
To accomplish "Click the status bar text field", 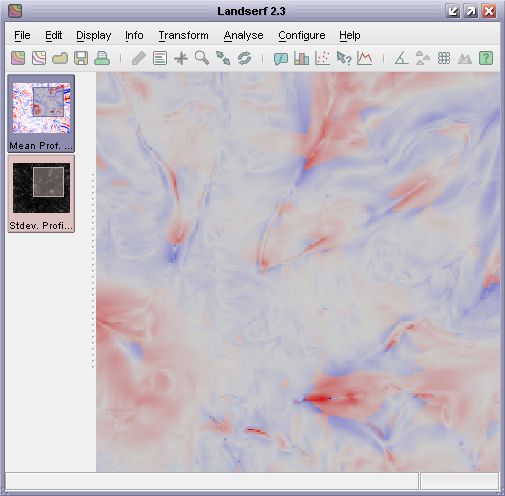I will [x=212, y=481].
